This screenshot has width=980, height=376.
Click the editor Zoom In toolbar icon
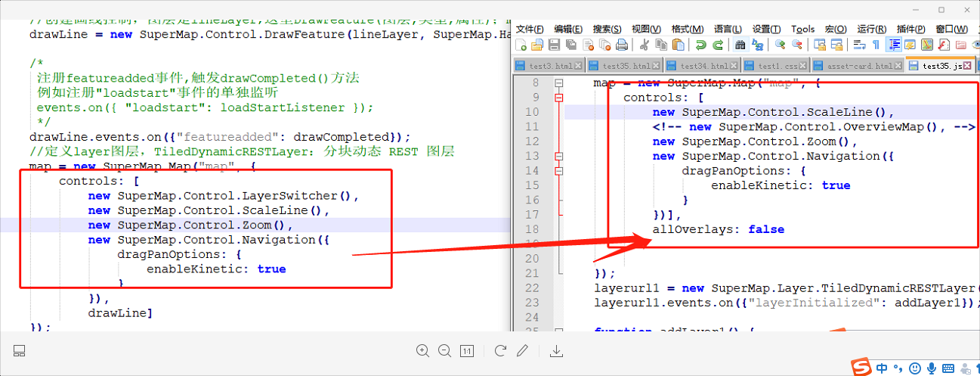tap(780, 45)
